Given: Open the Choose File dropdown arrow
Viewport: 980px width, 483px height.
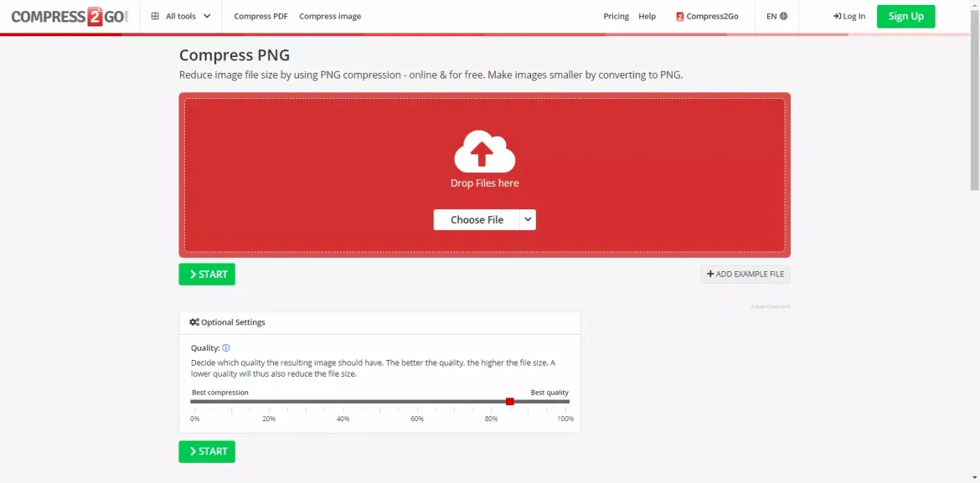Looking at the screenshot, I should point(528,219).
